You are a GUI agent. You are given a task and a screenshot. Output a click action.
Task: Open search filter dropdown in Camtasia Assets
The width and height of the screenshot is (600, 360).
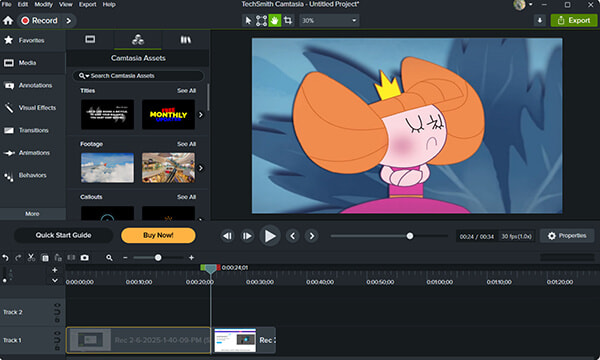(x=84, y=76)
